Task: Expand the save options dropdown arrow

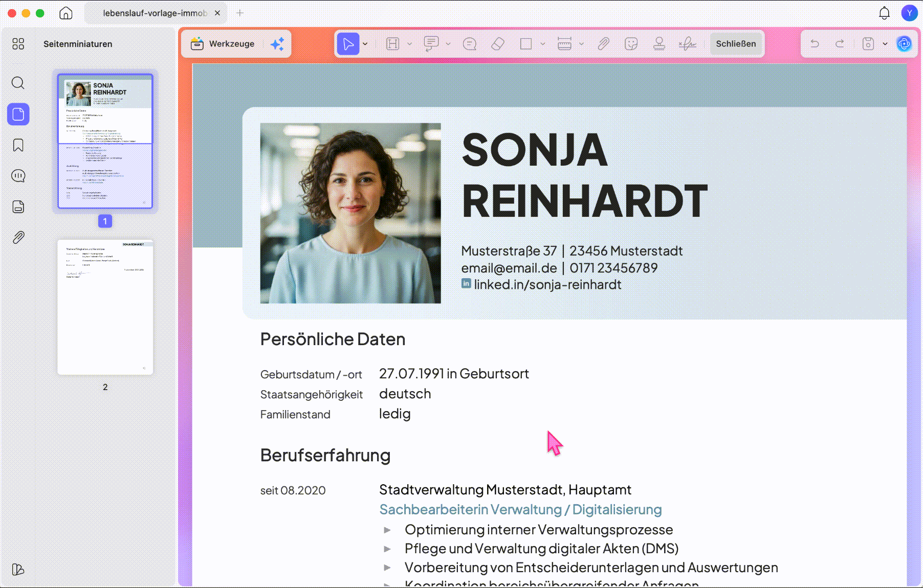Action: pyautogui.click(x=885, y=44)
